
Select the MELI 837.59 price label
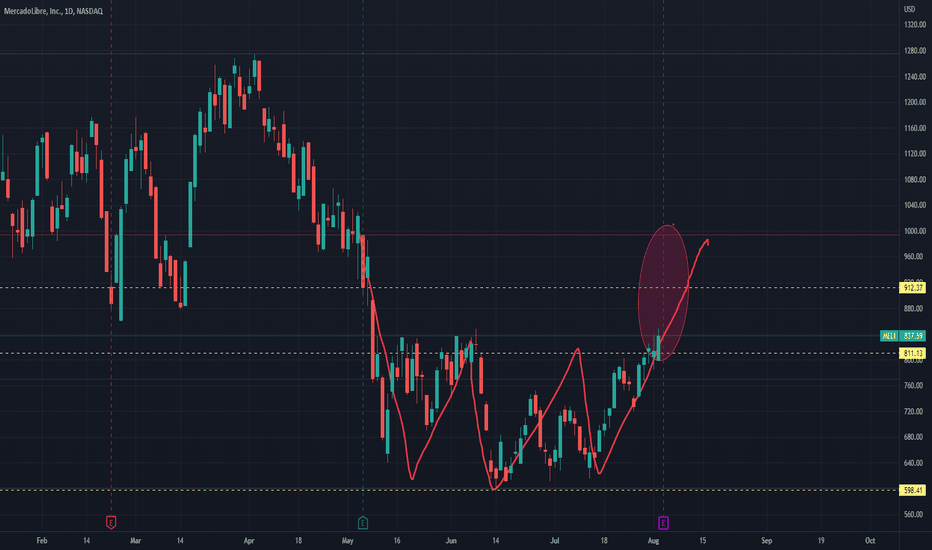[x=903, y=336]
